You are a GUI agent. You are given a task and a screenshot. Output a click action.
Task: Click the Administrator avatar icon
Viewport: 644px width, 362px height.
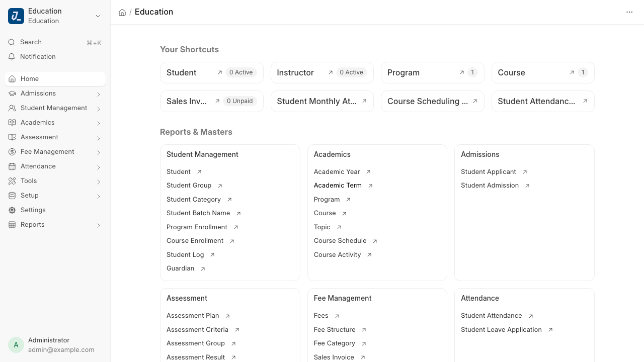coord(16,345)
